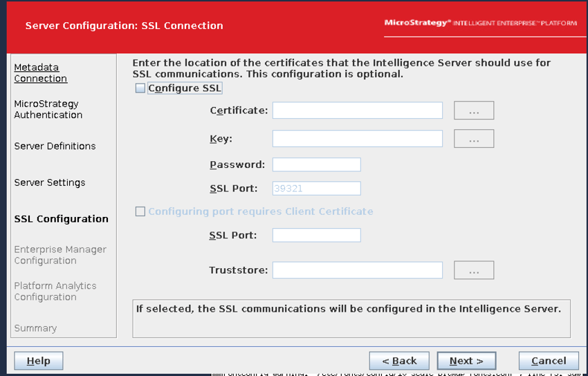
Task: Click the empty client certificate SSL Port field
Action: pos(316,235)
